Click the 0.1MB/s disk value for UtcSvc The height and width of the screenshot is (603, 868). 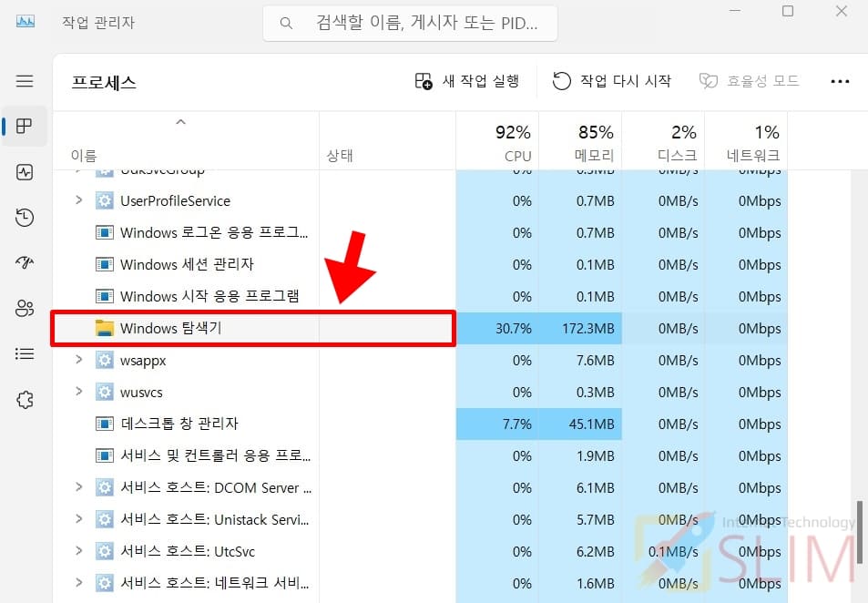(672, 551)
